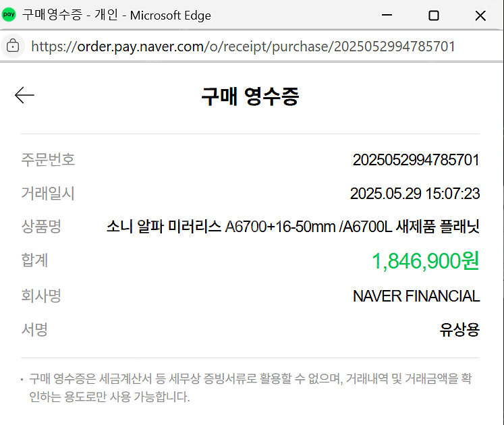This screenshot has width=504, height=425.
Task: Click the 주문번호 label
Action: (48, 159)
